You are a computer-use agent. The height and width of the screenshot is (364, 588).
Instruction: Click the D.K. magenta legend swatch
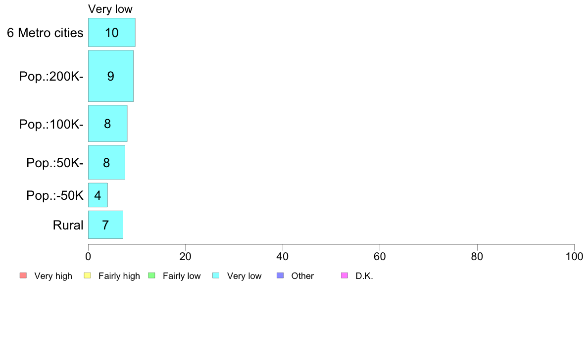tap(344, 275)
